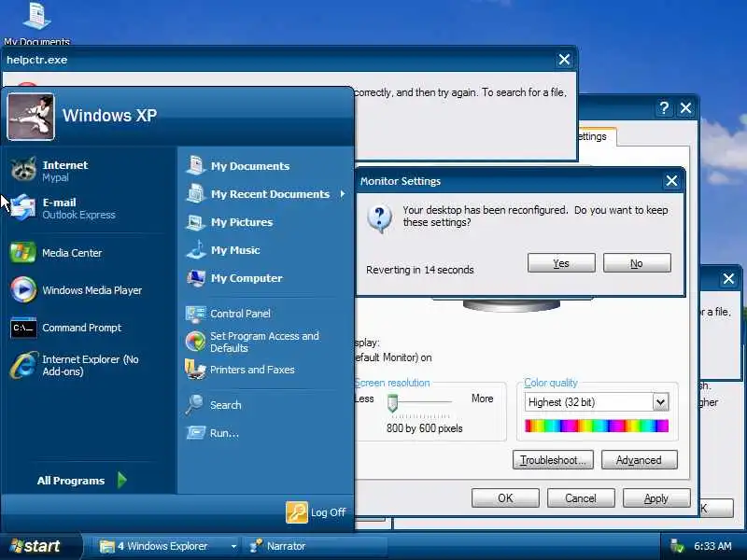This screenshot has height=560, width=747.
Task: Click the Troubleshoot... button
Action: [x=553, y=460]
